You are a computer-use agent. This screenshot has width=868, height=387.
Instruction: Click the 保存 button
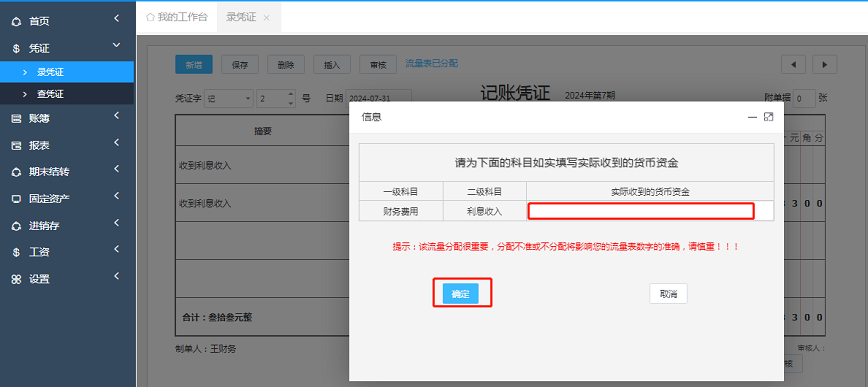point(240,65)
